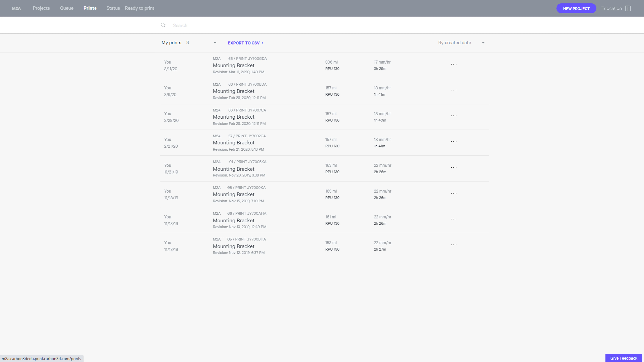The height and width of the screenshot is (362, 644).
Task: Click the Give Feedback button
Action: click(624, 358)
